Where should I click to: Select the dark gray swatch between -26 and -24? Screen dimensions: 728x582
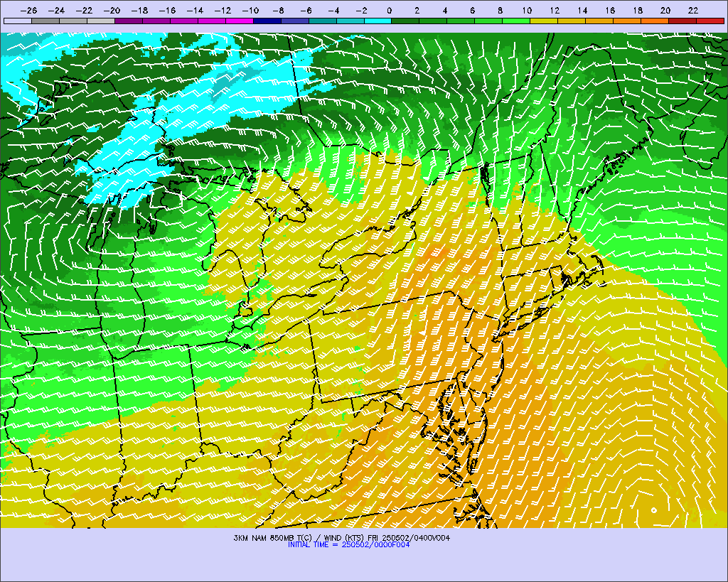45,21
